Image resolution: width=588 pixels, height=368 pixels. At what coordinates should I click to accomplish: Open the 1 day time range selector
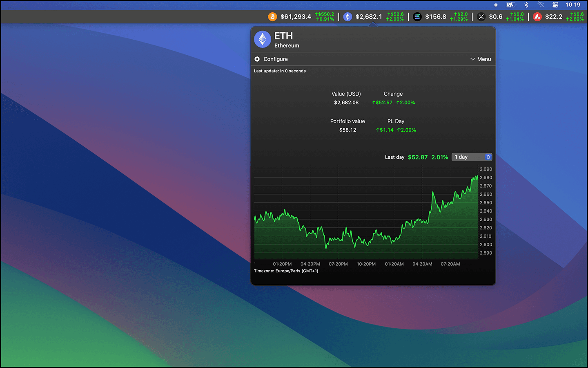[468, 157]
